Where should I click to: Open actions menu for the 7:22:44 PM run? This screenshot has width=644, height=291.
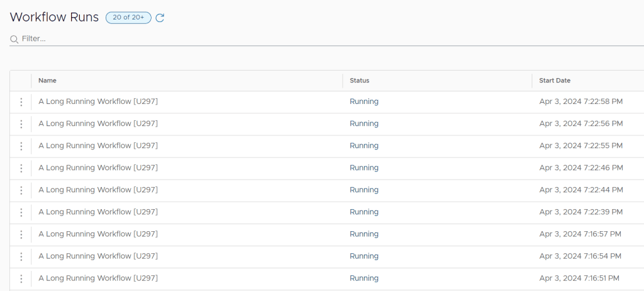[x=21, y=190]
